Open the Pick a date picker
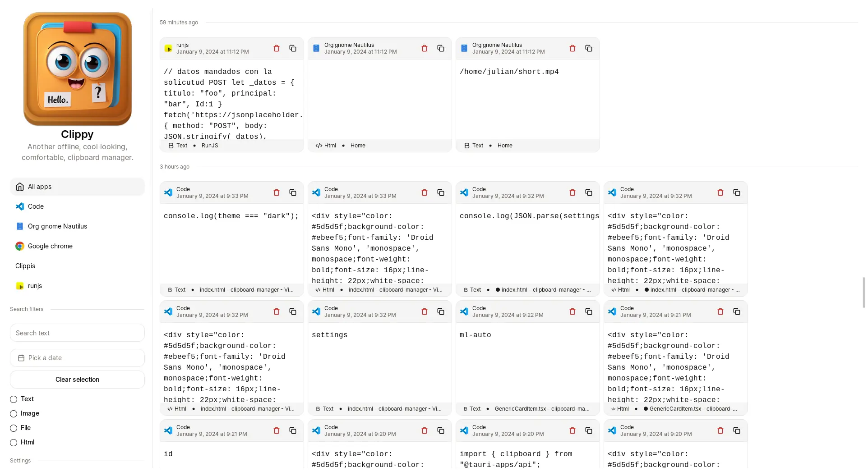The width and height of the screenshot is (868, 476). pos(77,358)
